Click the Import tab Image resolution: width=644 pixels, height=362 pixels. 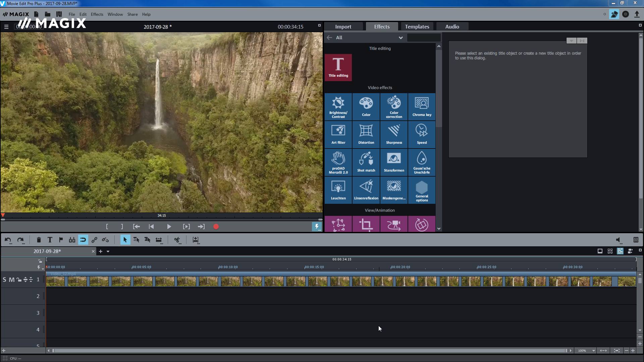[344, 26]
